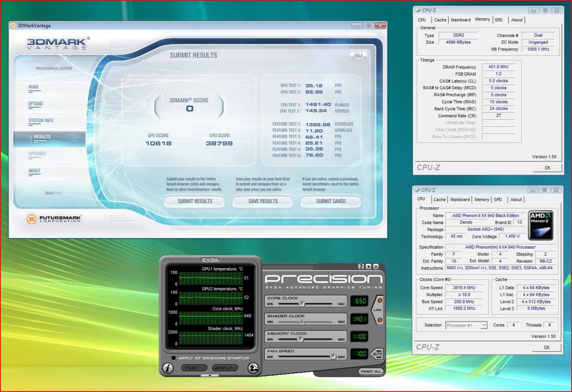The image size is (572, 392).
Task: Click the Fan Speed slider handle
Action: pyautogui.click(x=333, y=356)
